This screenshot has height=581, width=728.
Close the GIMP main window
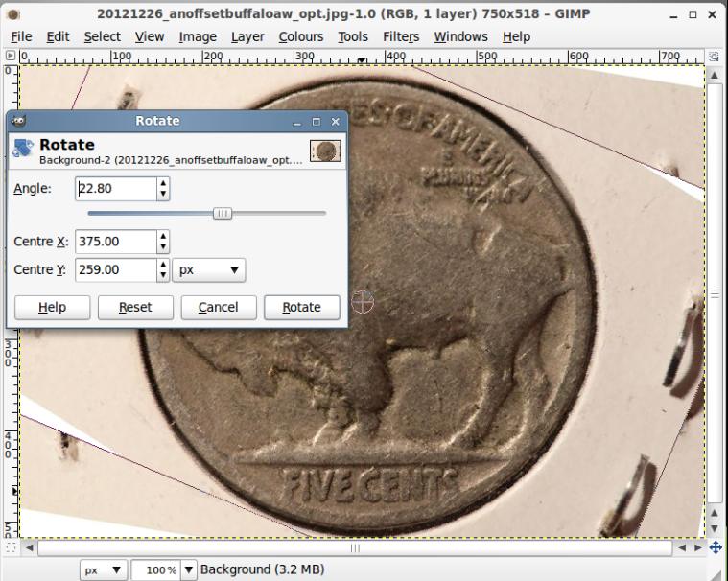click(712, 14)
